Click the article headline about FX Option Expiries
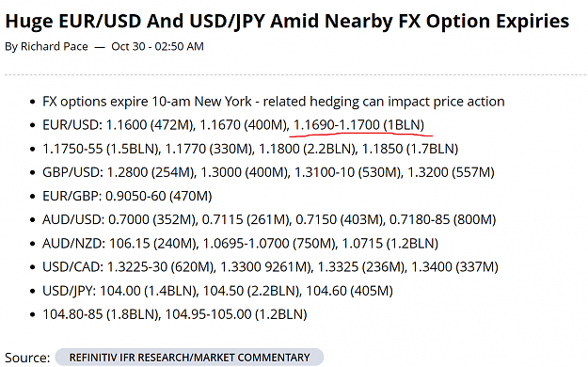This screenshot has width=588, height=367. click(x=287, y=21)
